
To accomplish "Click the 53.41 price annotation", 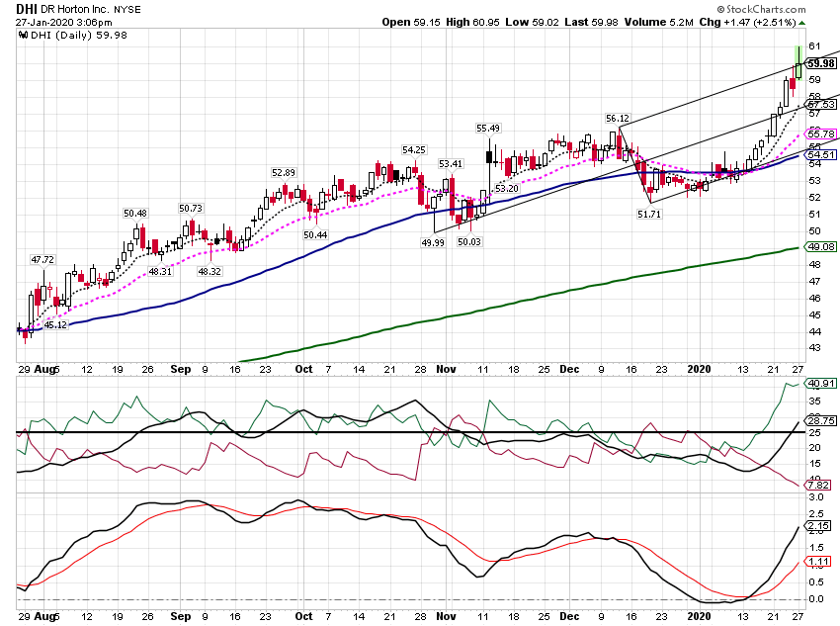I will [451, 163].
